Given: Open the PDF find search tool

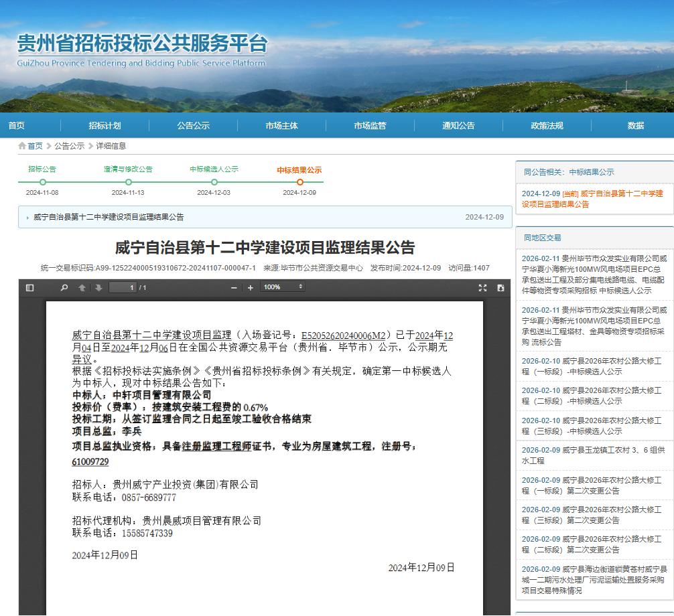Looking at the screenshot, I should click(64, 288).
